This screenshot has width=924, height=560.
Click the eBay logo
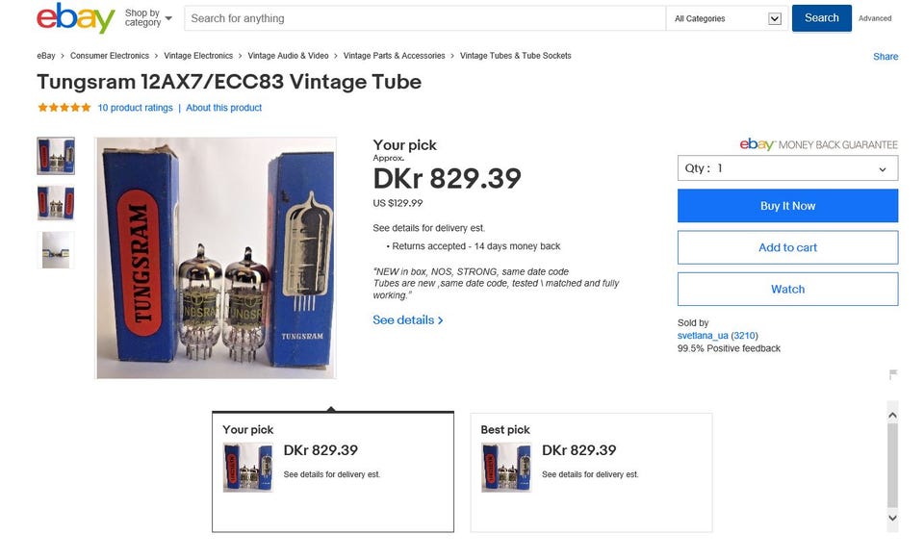coord(76,17)
